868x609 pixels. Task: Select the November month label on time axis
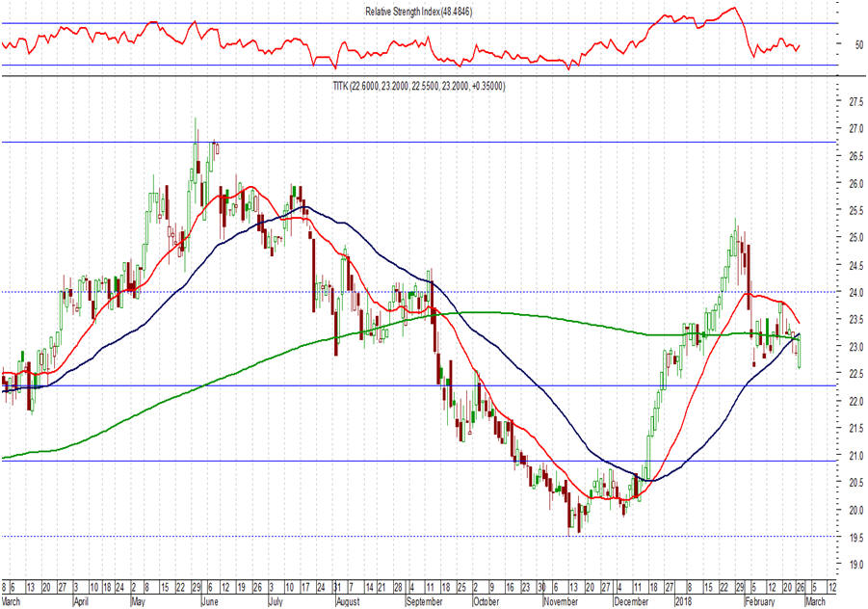(561, 602)
